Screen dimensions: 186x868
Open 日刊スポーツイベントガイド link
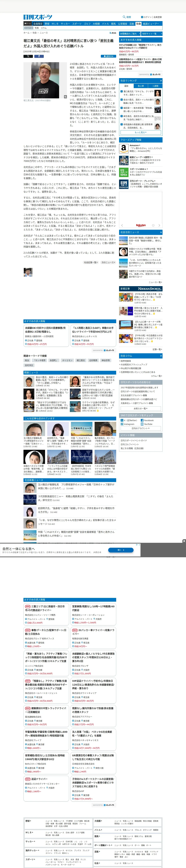(134, 440)
